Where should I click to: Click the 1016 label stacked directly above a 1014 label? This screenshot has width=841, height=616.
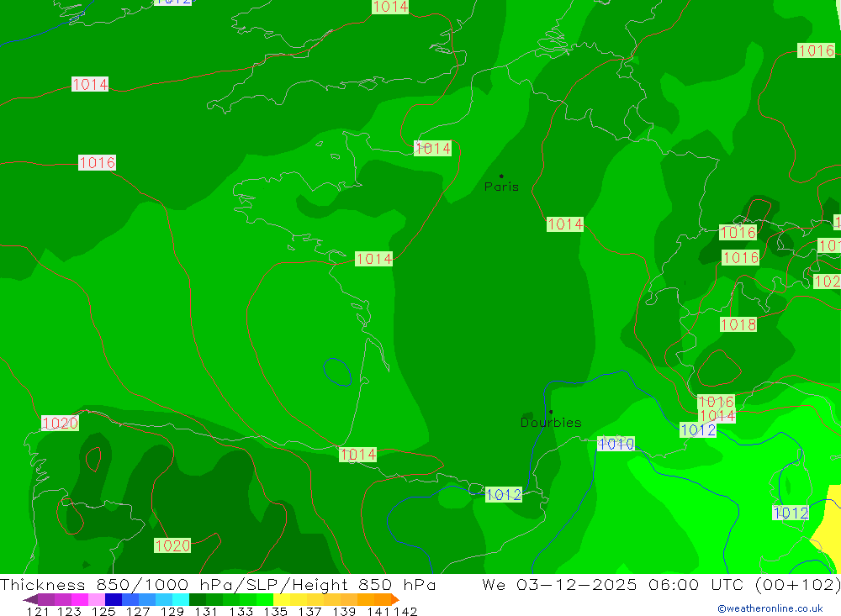717,402
